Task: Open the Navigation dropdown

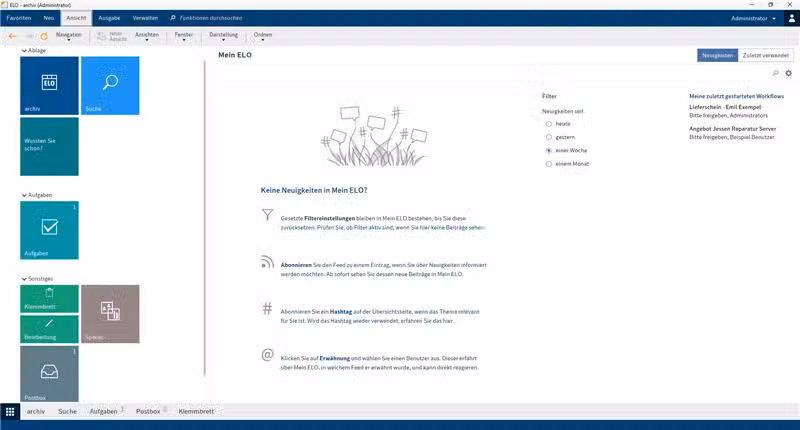Action: pos(68,36)
